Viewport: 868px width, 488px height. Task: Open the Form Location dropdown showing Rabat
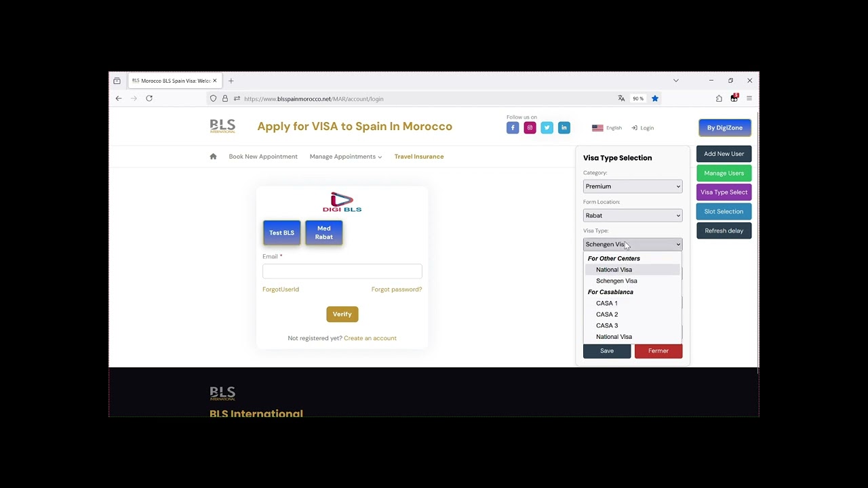pyautogui.click(x=633, y=216)
